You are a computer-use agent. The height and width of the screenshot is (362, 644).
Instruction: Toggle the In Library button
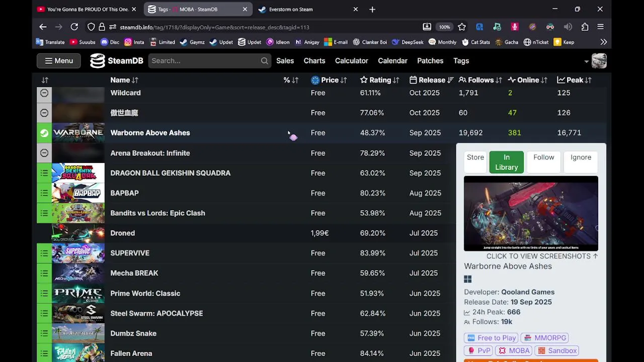pos(507,162)
